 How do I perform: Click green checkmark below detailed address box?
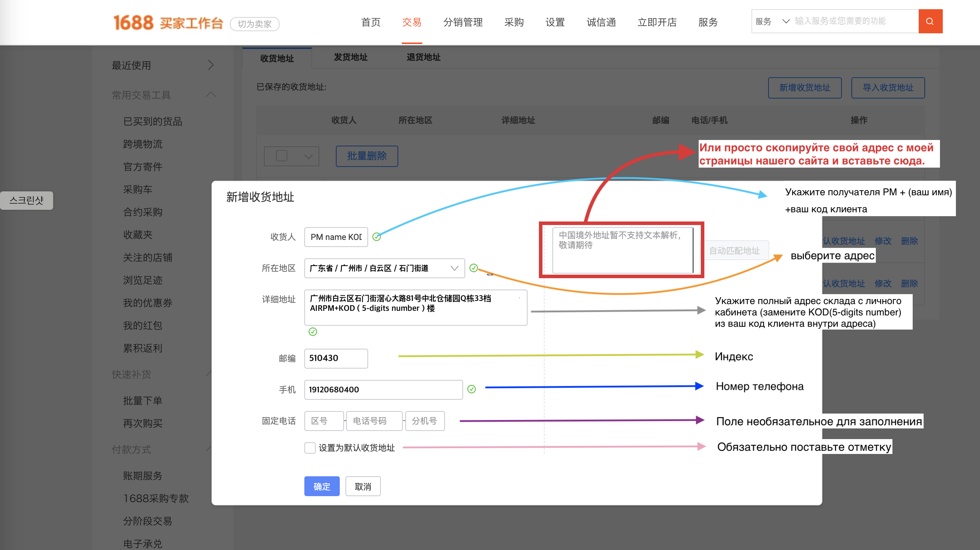313,331
